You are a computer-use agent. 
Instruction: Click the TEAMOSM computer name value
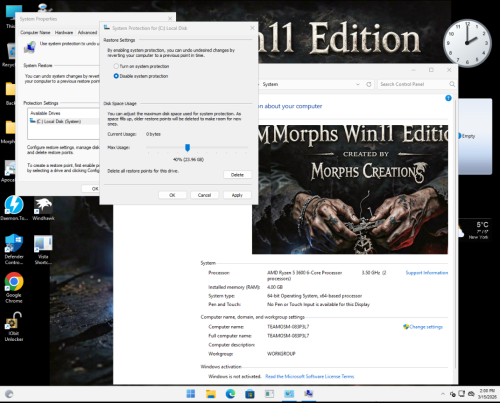288,327
